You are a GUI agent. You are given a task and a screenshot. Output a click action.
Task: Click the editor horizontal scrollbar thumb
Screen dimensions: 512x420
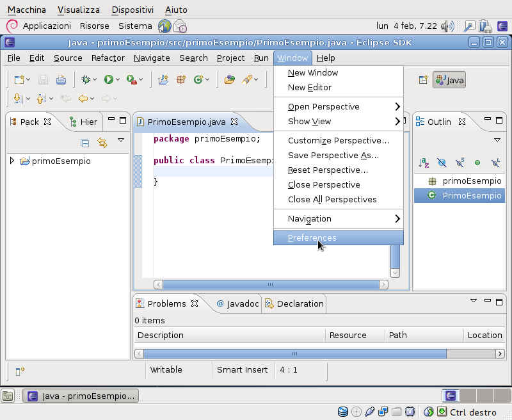(271, 284)
